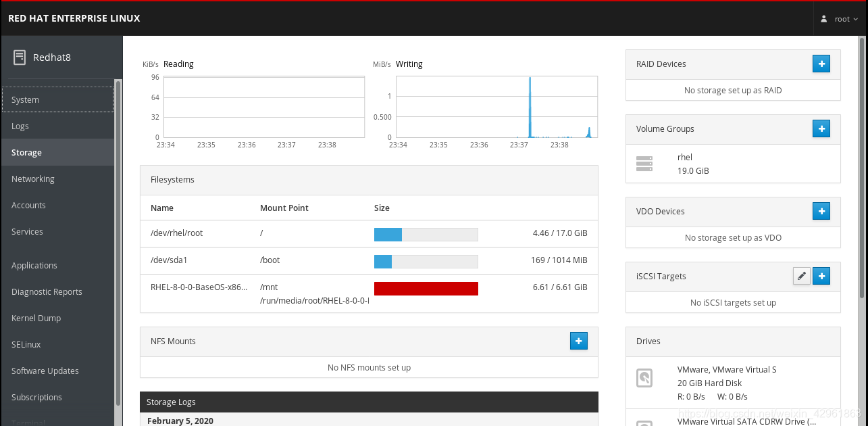Create a new Volume Group
This screenshot has width=868, height=426.
coord(821,129)
